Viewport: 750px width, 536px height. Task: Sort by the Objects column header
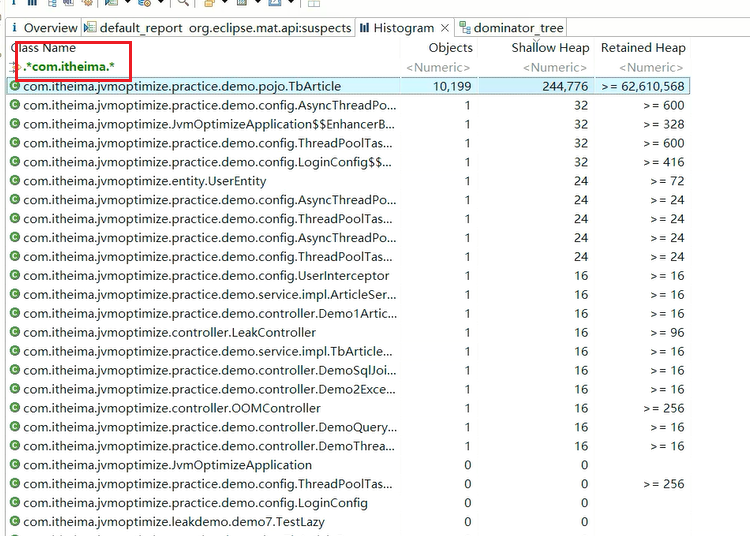pos(450,48)
